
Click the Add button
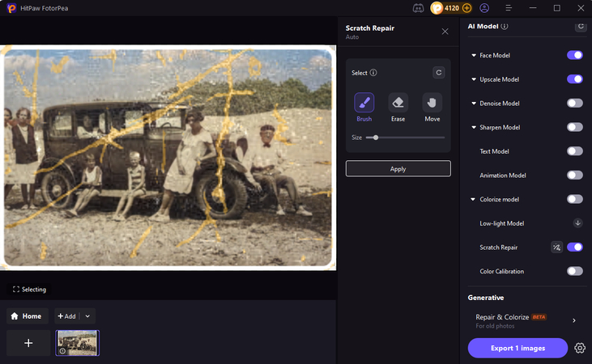coord(67,316)
